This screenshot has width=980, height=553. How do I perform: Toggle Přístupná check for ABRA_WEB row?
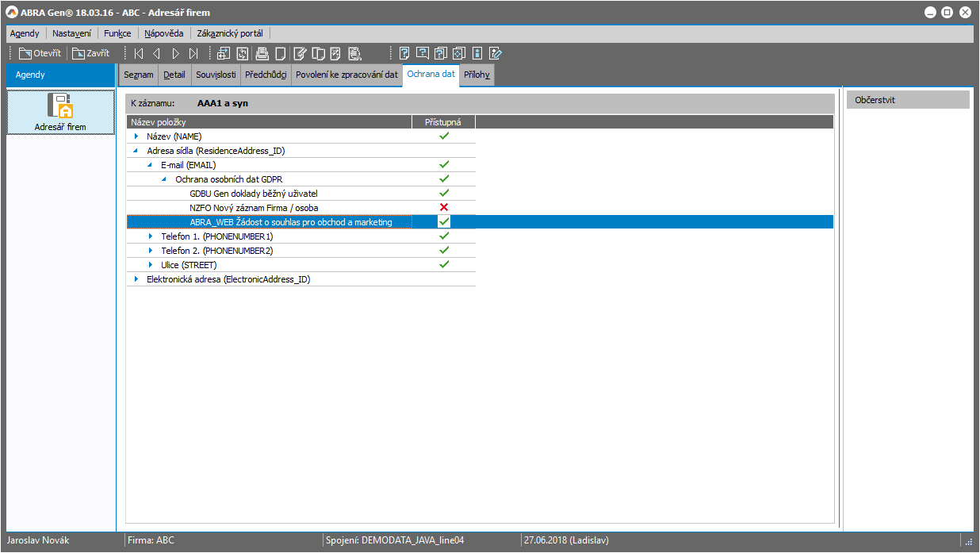444,222
